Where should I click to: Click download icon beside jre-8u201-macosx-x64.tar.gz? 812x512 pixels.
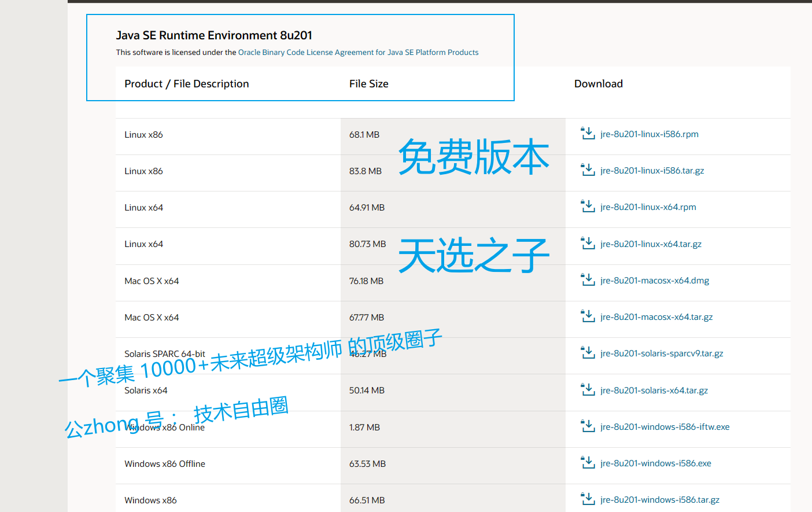(588, 316)
